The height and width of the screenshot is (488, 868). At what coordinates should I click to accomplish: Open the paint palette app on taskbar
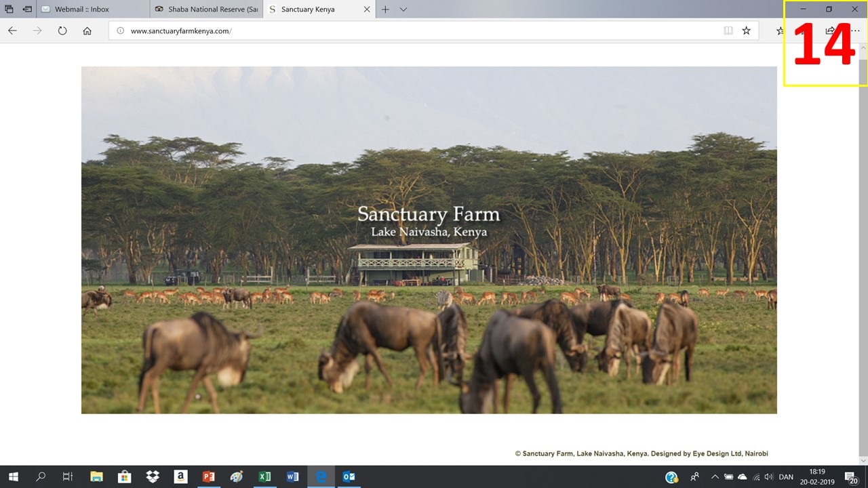point(237,477)
